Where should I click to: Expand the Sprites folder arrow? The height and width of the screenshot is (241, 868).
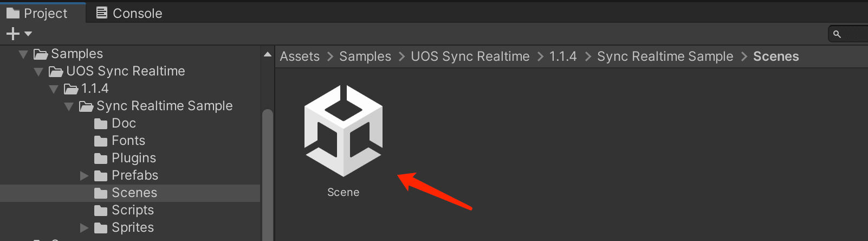pyautogui.click(x=84, y=228)
